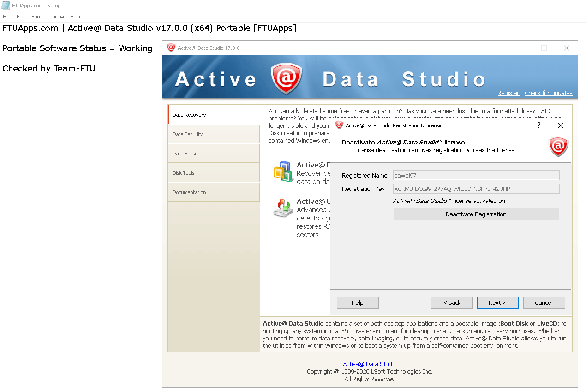Open the Format menu in Notepad
This screenshot has width=586, height=392.
pos(39,17)
